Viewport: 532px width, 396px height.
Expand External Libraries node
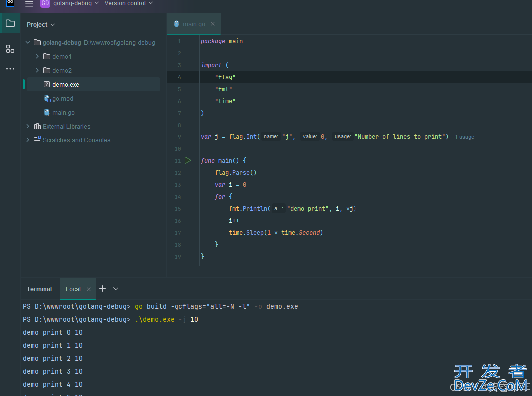coord(28,126)
